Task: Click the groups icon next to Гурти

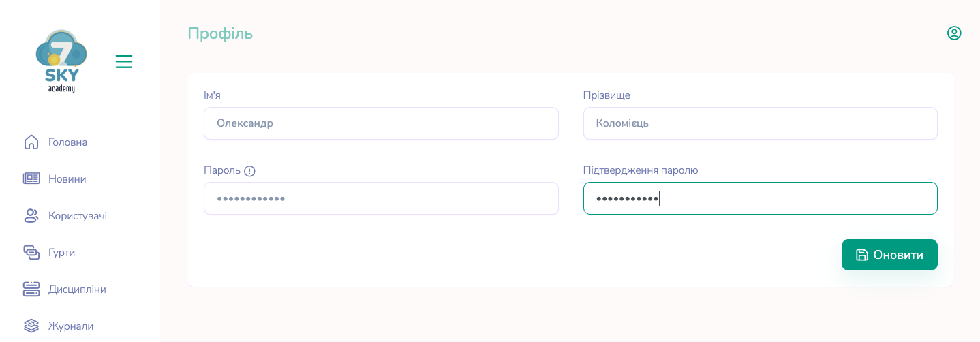Action: click(31, 253)
